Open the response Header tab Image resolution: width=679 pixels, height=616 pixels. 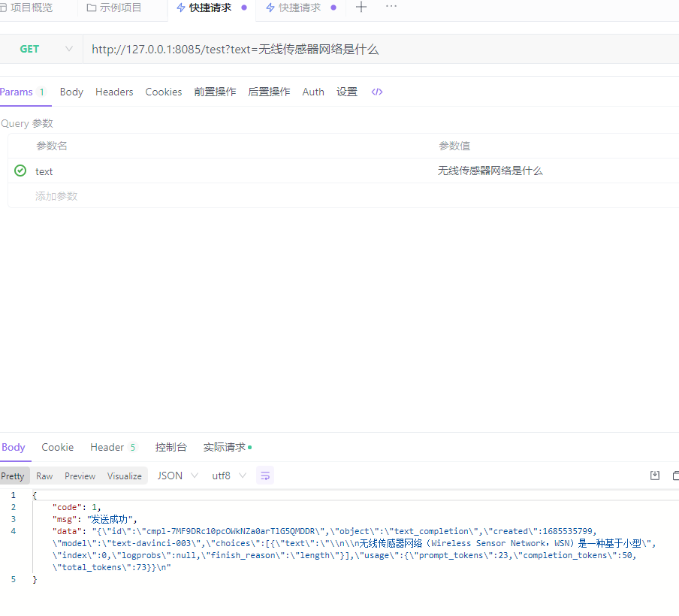click(113, 447)
